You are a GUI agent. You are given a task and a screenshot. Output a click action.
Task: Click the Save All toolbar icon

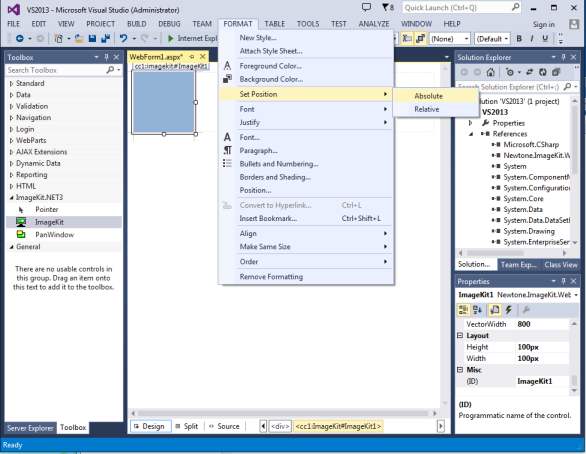(x=106, y=38)
